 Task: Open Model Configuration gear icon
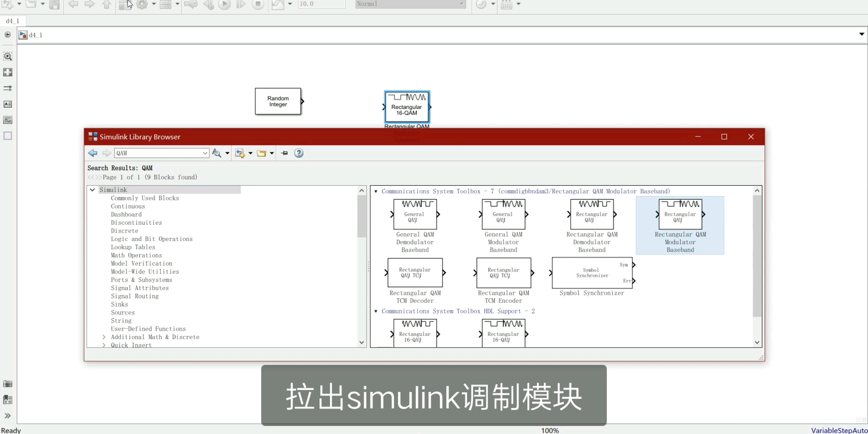[x=142, y=4]
